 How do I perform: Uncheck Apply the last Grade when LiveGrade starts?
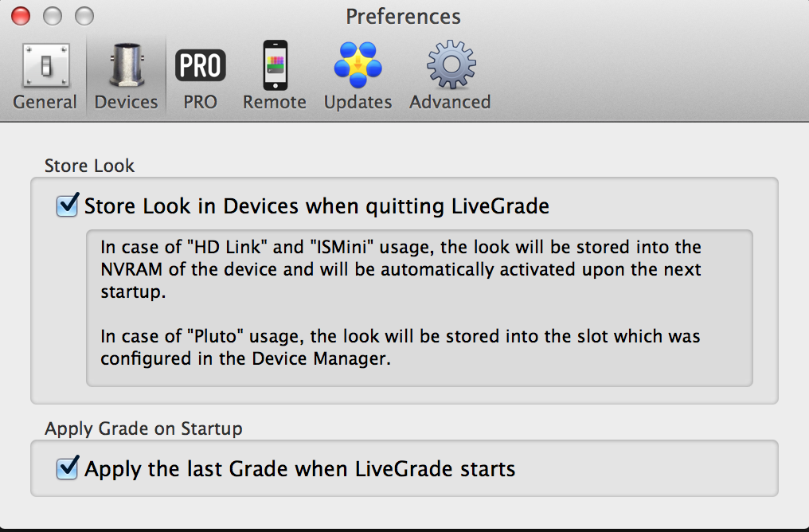pos(67,468)
